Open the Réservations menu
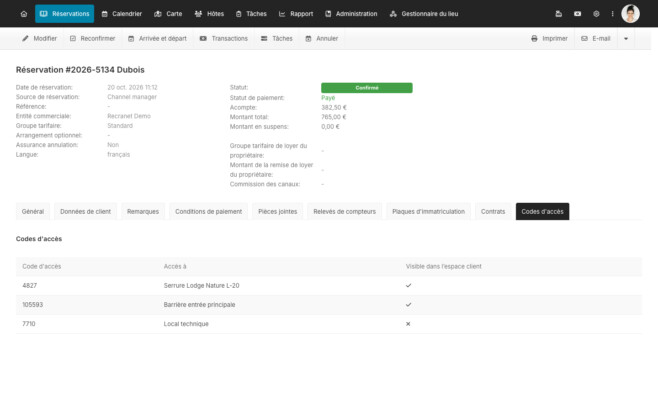The width and height of the screenshot is (658, 411). (x=65, y=14)
